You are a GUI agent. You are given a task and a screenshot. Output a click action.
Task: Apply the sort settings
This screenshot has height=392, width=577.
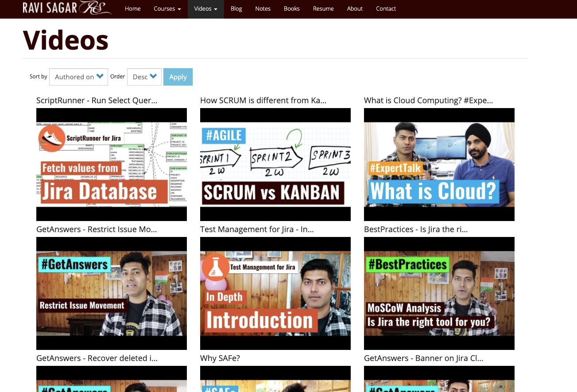point(178,77)
